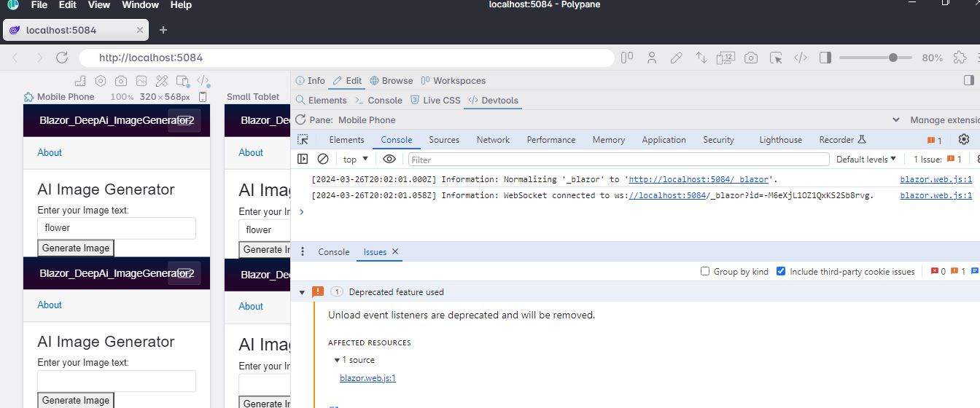The height and width of the screenshot is (408, 980).
Task: Expand the console prompt chevron
Action: (302, 212)
